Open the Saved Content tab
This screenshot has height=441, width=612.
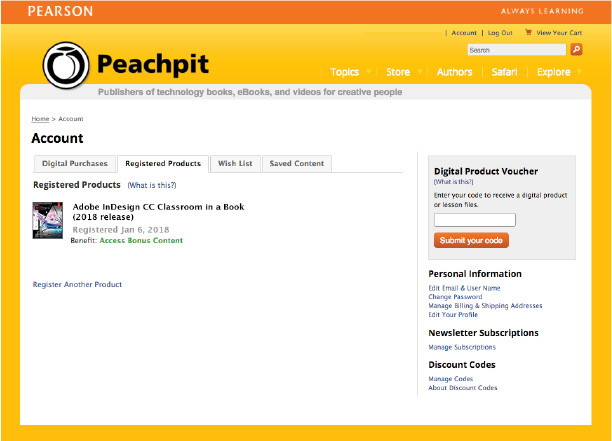click(296, 163)
